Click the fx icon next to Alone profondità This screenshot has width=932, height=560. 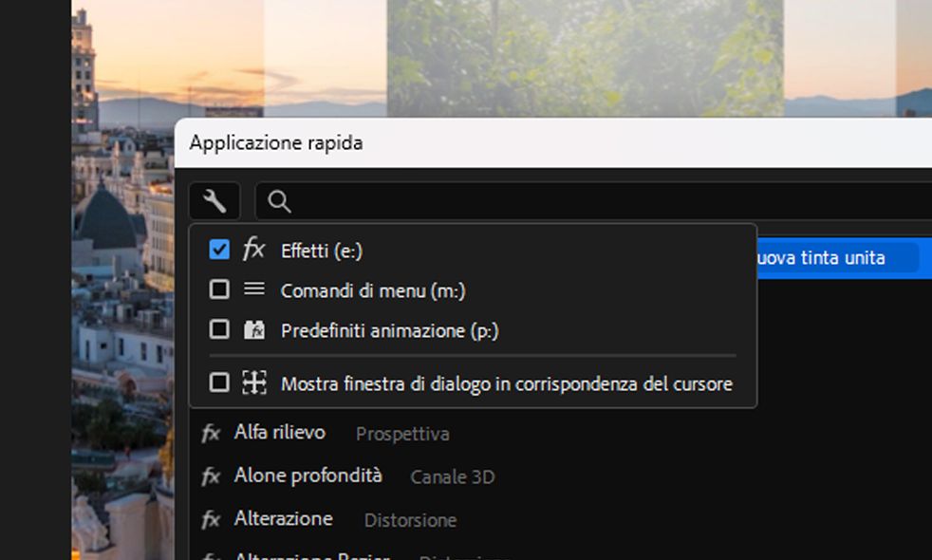point(211,476)
